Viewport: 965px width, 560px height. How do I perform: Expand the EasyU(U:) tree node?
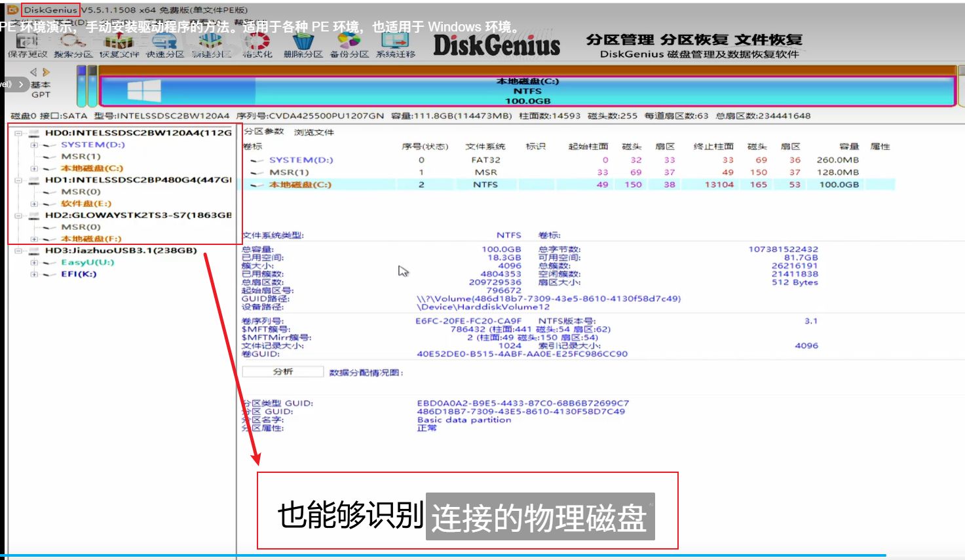pyautogui.click(x=34, y=263)
